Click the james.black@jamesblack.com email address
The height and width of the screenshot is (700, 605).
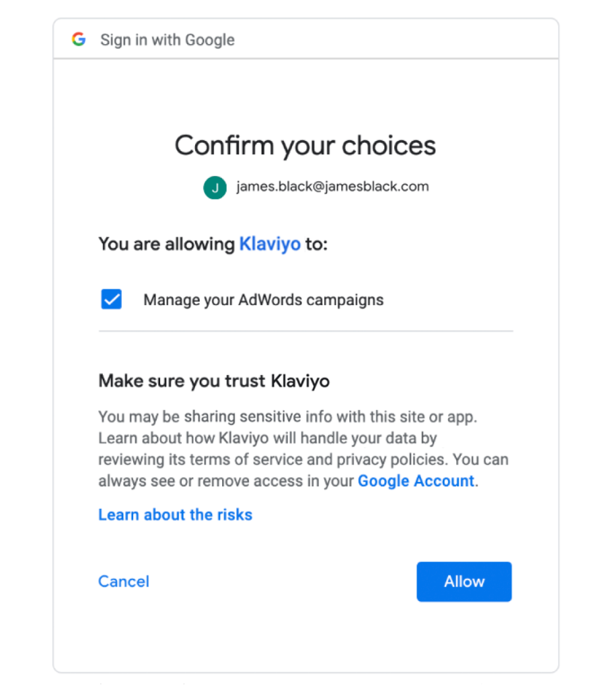tap(332, 187)
